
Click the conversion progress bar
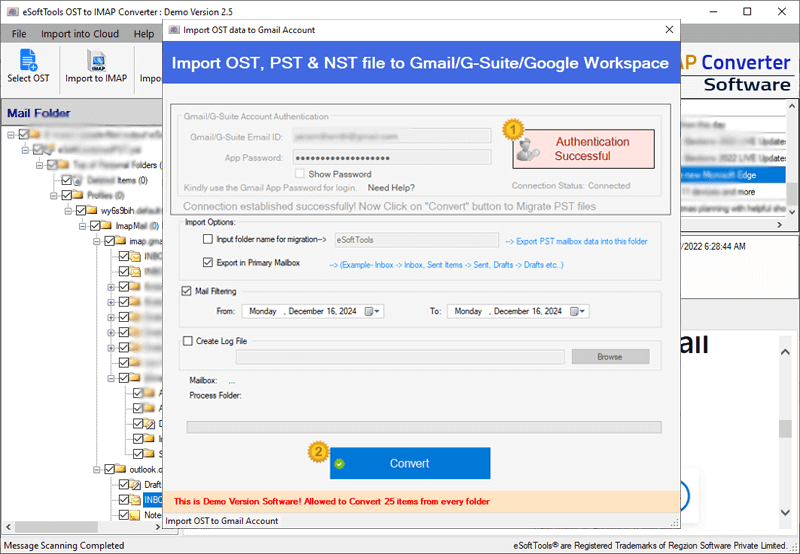pos(424,427)
